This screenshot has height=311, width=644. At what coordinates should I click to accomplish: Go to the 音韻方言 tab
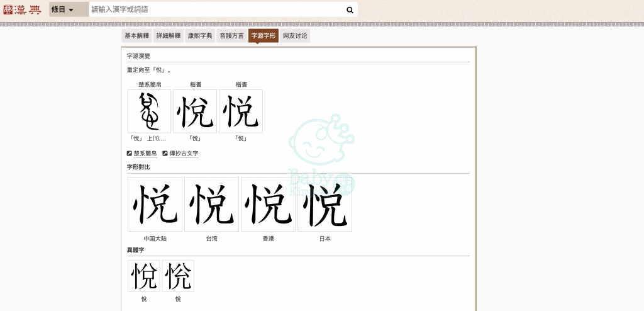[x=231, y=36]
